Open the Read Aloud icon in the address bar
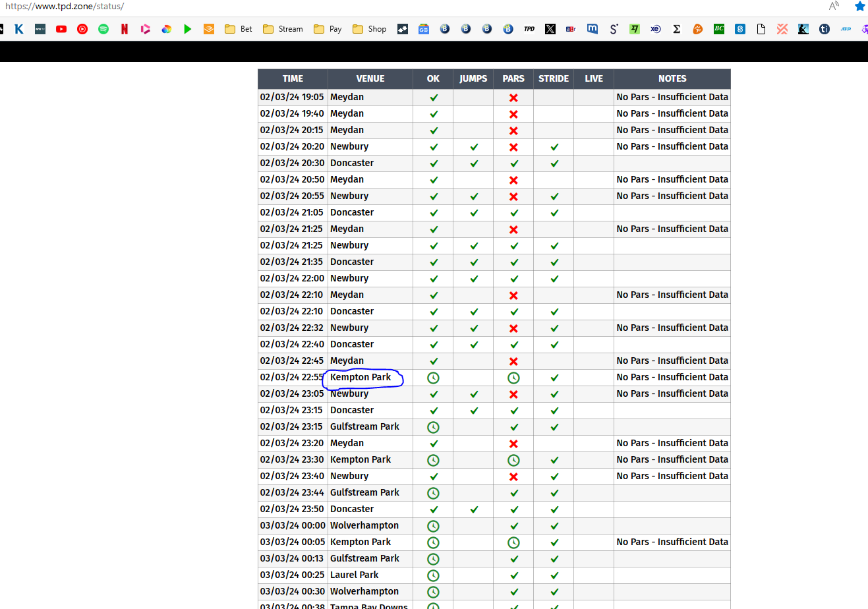Screen dimensions: 868x609 (834, 7)
